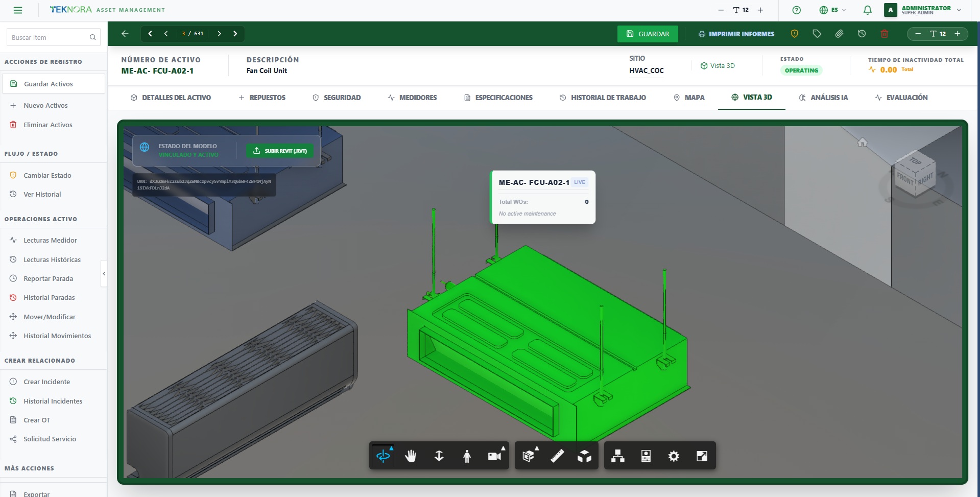Screen dimensions: 980x497
Task: Switch to HISTORIAL DE TRABAJO tab
Action: [603, 98]
